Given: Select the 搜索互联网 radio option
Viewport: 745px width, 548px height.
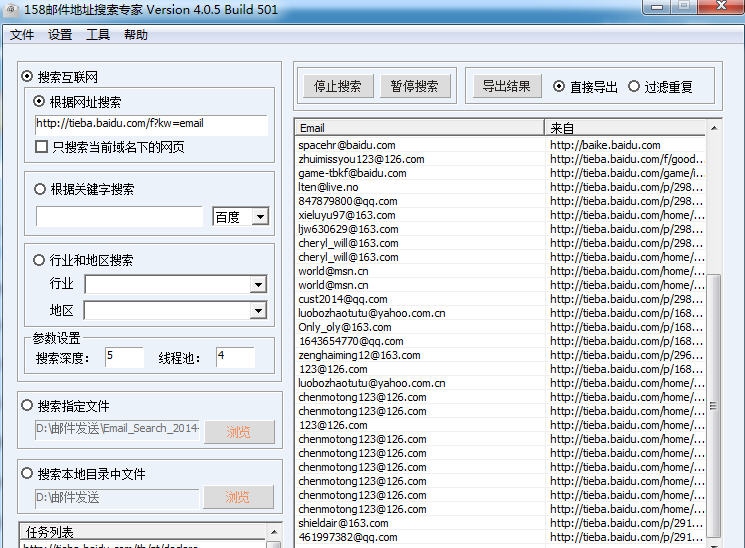Looking at the screenshot, I should tap(27, 77).
